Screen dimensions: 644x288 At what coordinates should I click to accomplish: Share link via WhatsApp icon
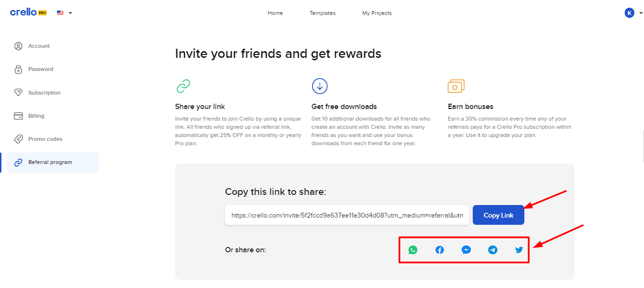point(412,250)
